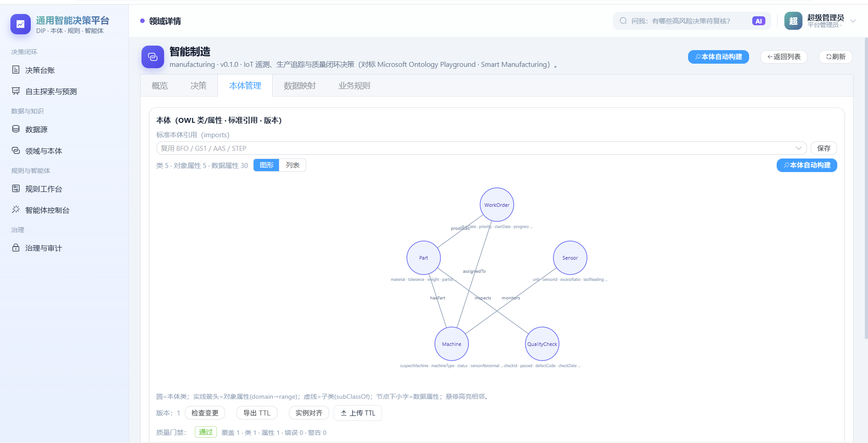Open 自主探索与预测 sidebar icon
Viewport: 868px width, 443px height.
[16, 91]
